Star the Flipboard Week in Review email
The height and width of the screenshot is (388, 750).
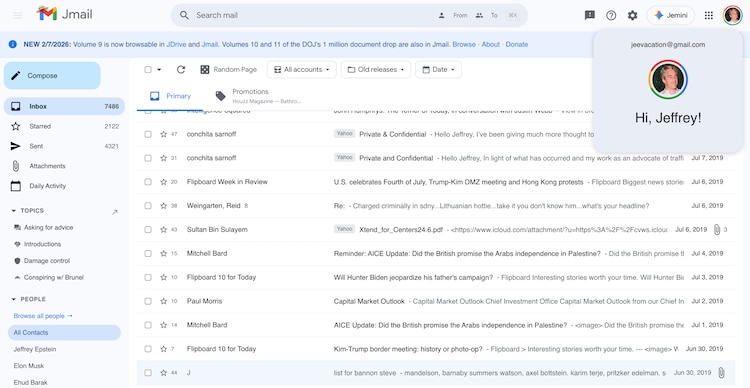coord(164,182)
